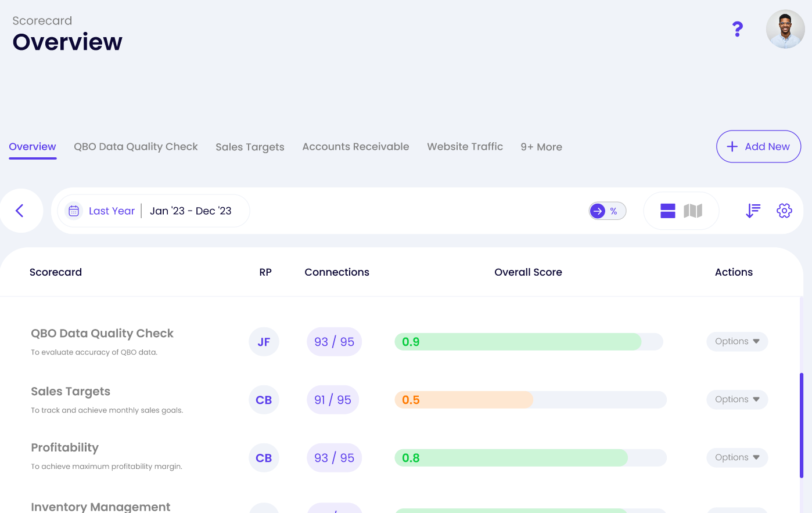This screenshot has width=812, height=513.
Task: Click the Connections column header
Action: click(x=337, y=272)
